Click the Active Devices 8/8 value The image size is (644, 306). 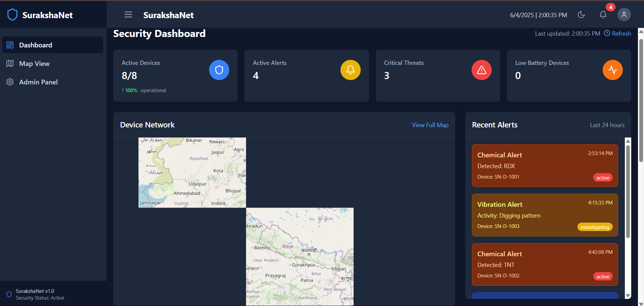pyautogui.click(x=129, y=76)
